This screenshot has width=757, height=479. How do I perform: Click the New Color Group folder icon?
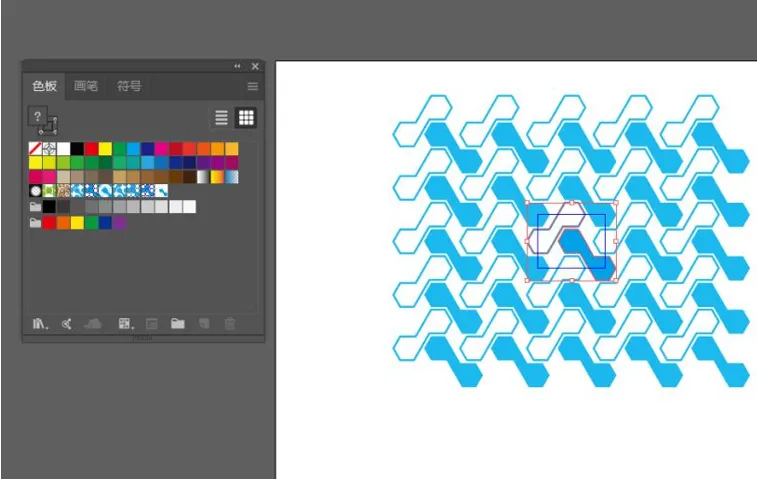click(x=178, y=324)
